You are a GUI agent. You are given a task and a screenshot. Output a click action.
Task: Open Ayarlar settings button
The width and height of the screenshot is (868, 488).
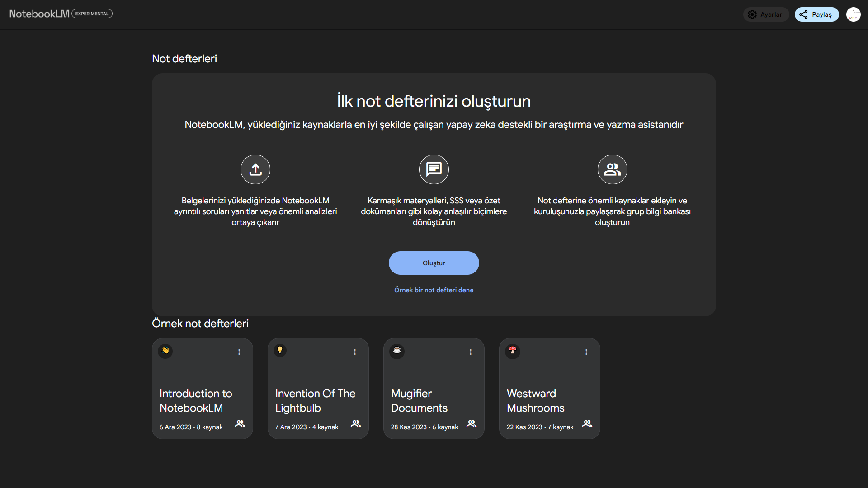(x=766, y=14)
